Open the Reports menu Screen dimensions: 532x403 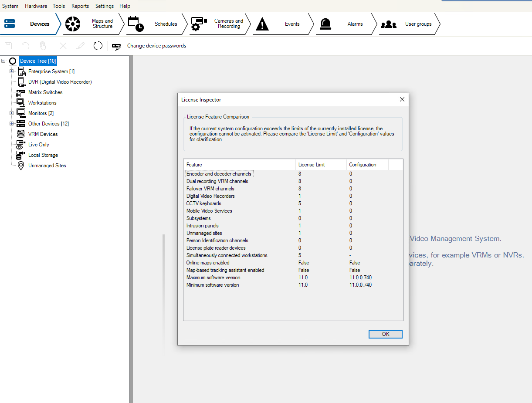80,6
